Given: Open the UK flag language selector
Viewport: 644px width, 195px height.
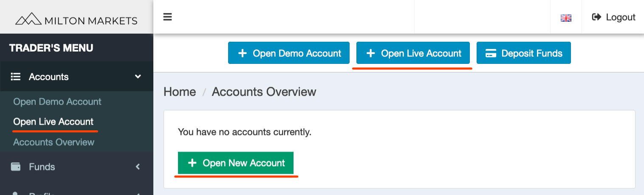Looking at the screenshot, I should click(x=566, y=18).
